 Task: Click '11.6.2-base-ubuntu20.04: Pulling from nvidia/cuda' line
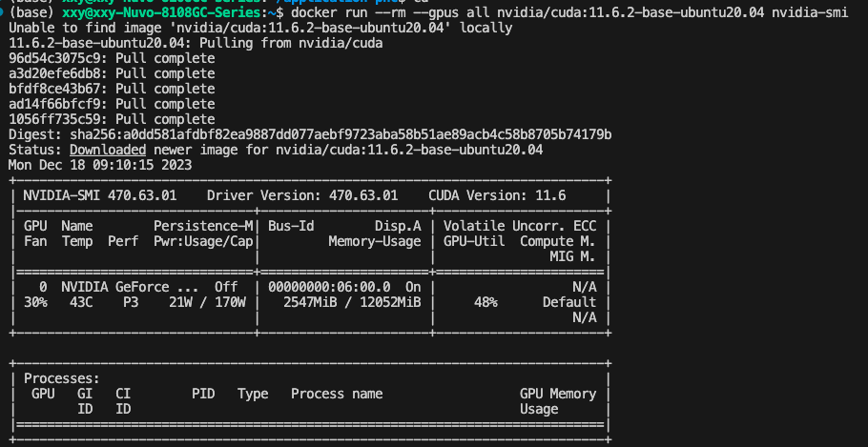click(196, 43)
